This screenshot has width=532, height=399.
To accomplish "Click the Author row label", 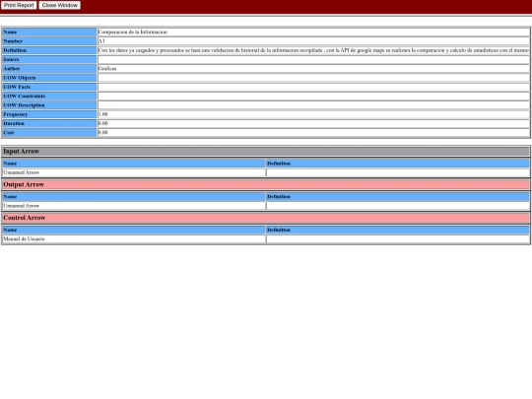I will (x=49, y=69).
